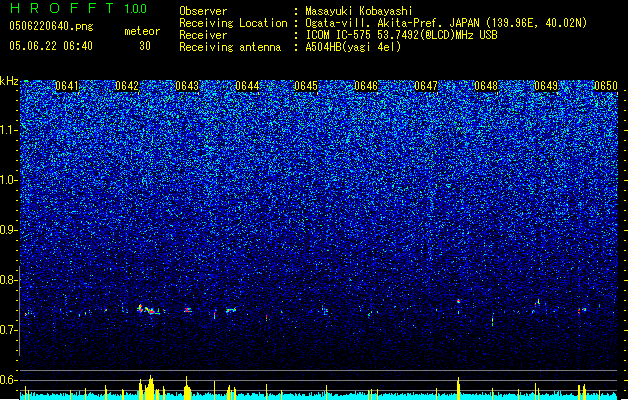
Task: Click the Ogata-vill. Akita-Pref. JAPAN location text
Action: 446,23
